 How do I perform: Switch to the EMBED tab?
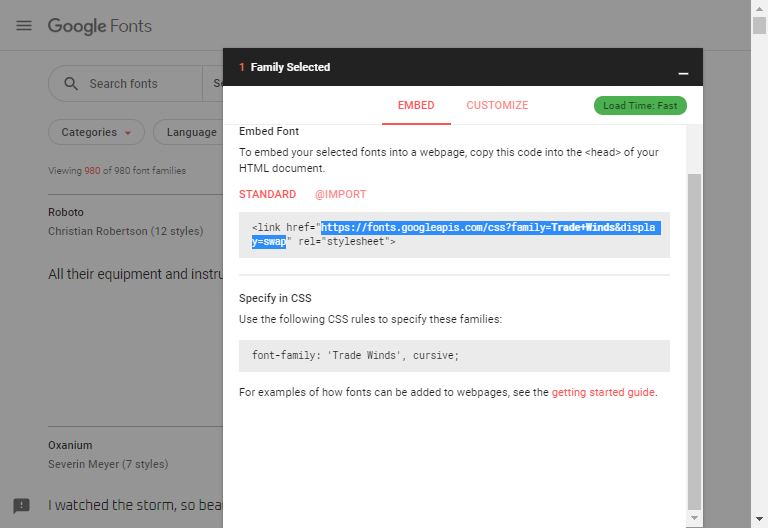pos(416,105)
